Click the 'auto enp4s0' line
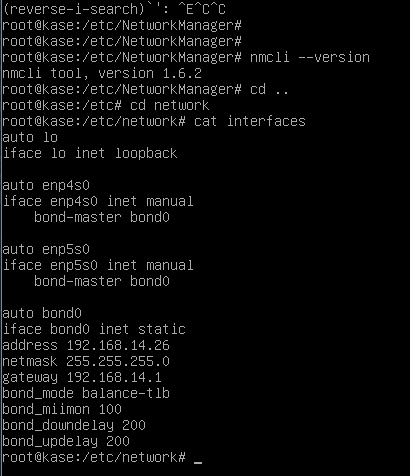Viewport: 410px width, 476px height. [46, 185]
